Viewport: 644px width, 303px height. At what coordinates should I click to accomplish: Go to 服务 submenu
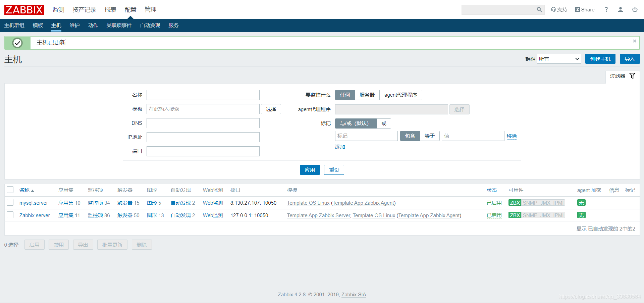click(173, 26)
